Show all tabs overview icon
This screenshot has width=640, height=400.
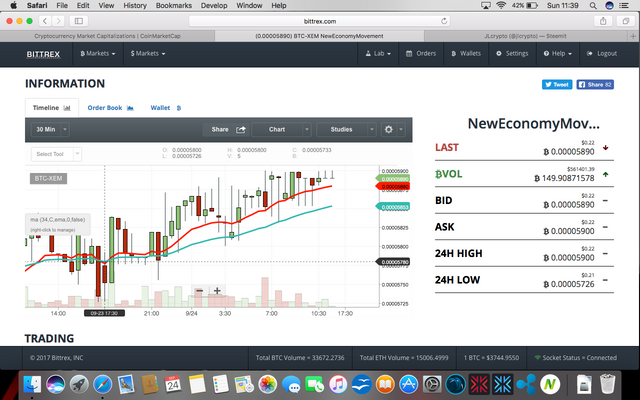tap(626, 21)
